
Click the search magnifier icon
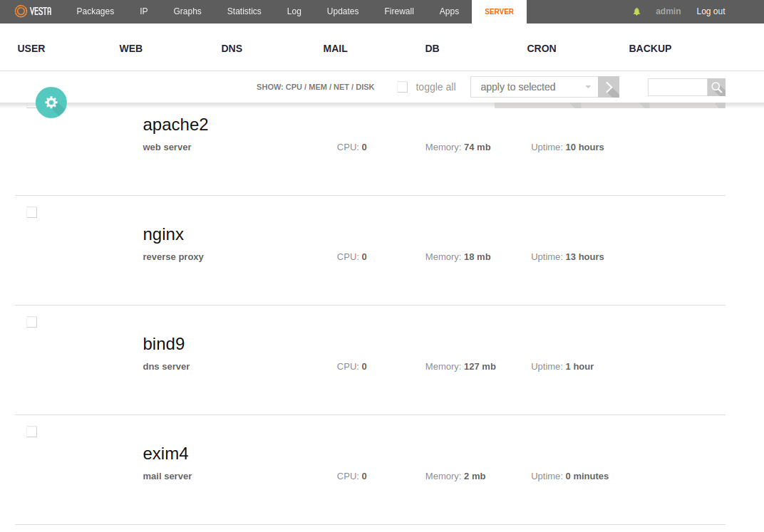(x=716, y=88)
